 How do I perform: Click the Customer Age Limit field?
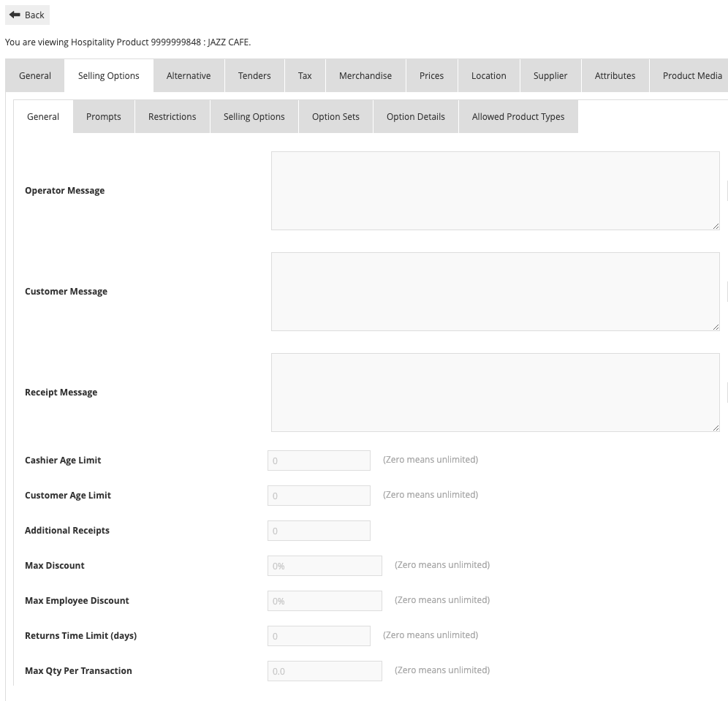(x=319, y=496)
